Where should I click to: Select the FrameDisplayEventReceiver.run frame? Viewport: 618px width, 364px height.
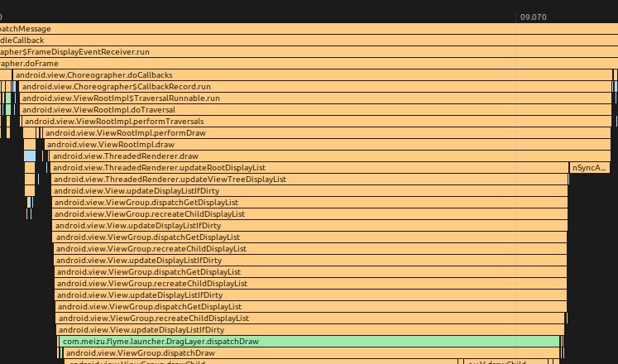(x=306, y=51)
